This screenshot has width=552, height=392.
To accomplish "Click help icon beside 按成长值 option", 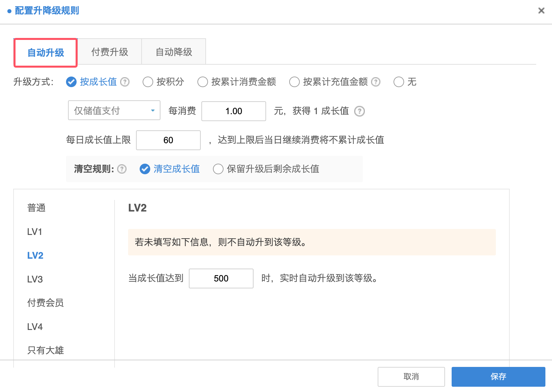I will coord(125,82).
